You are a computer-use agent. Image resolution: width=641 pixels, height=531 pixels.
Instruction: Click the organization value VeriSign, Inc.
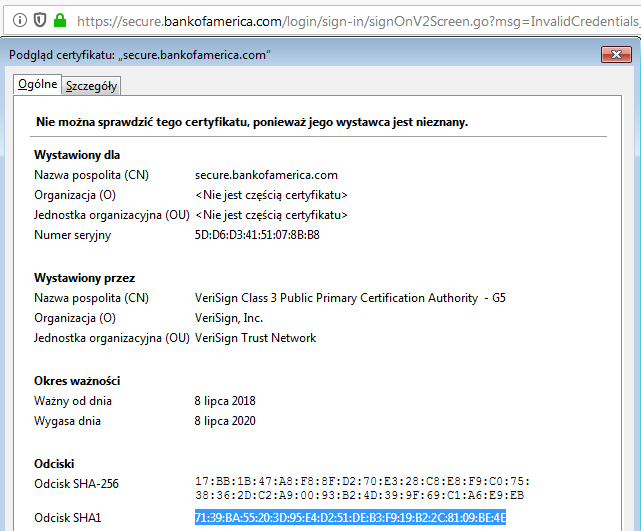[x=229, y=318]
